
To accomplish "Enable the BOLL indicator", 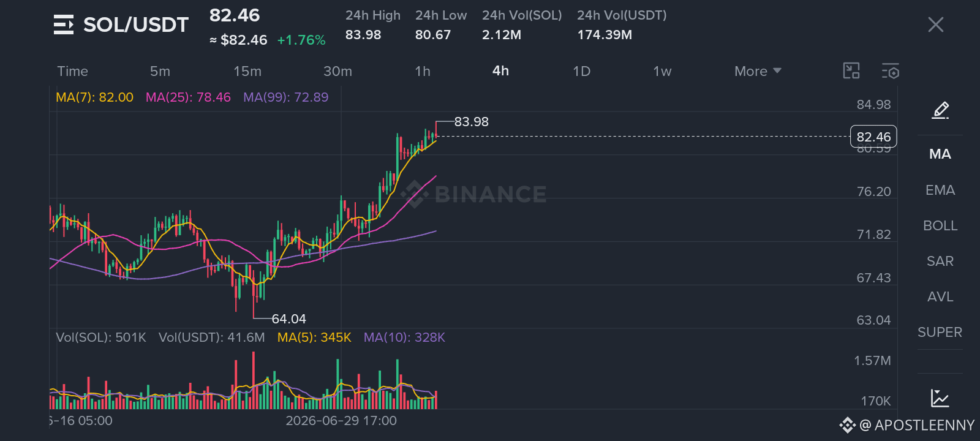I will (x=940, y=225).
